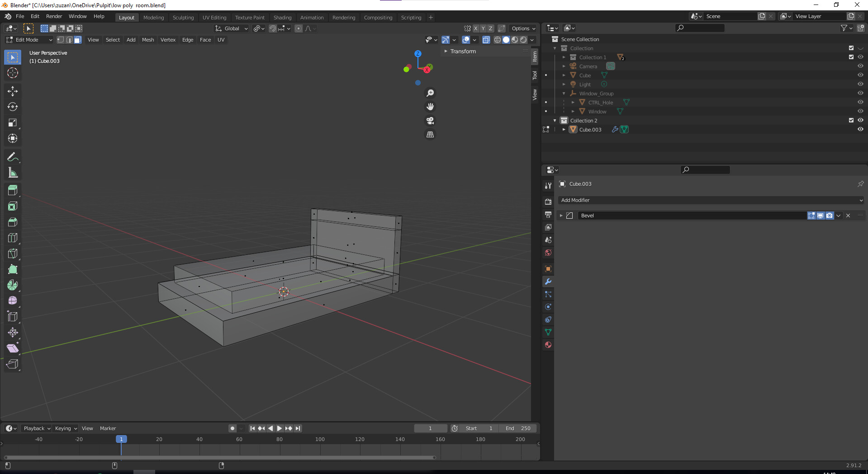Switch to the Sculpting workspace tab
Screen dimensions: 868x474
click(183, 18)
